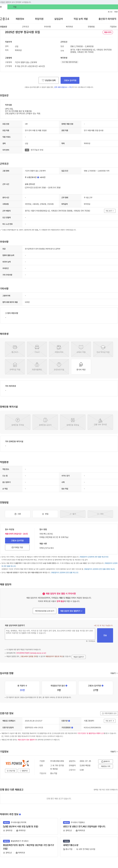Select the 모집요강 section tab
Viewport: 118px width, 868px height.
(x=4, y=27)
